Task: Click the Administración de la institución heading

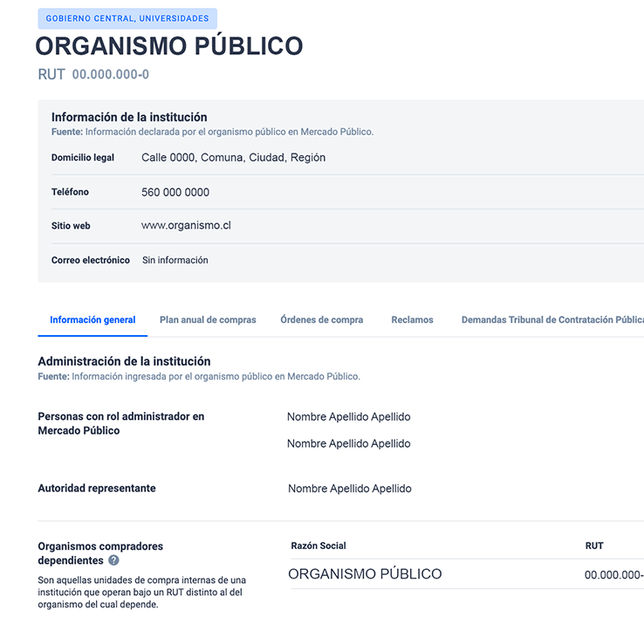Action: 124,361
